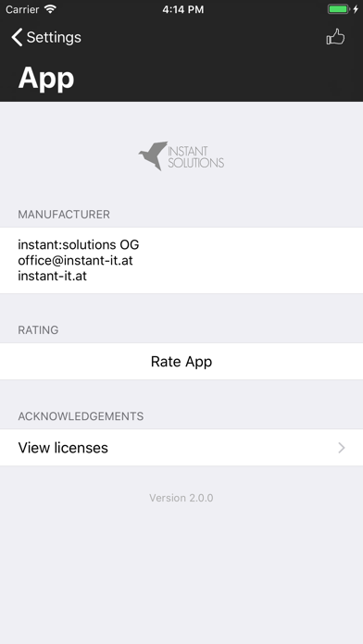This screenshot has height=644, width=363.
Task: Open View licenses row
Action: 181,448
